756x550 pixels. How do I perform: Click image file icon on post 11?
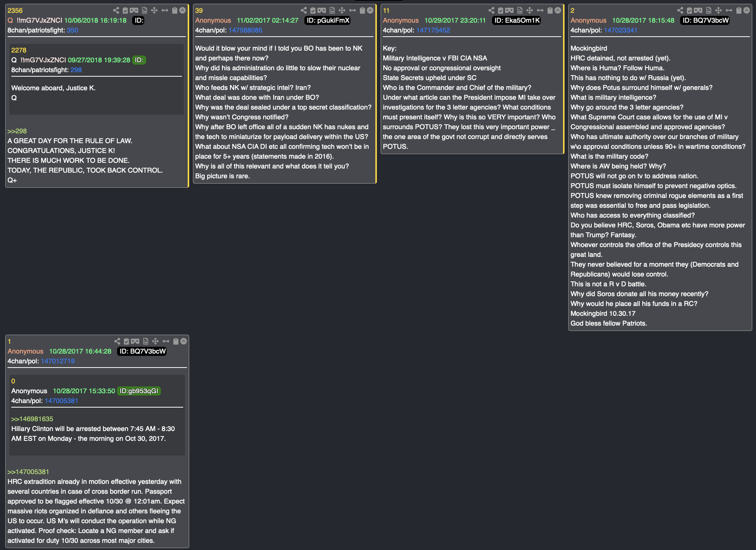coord(520,10)
